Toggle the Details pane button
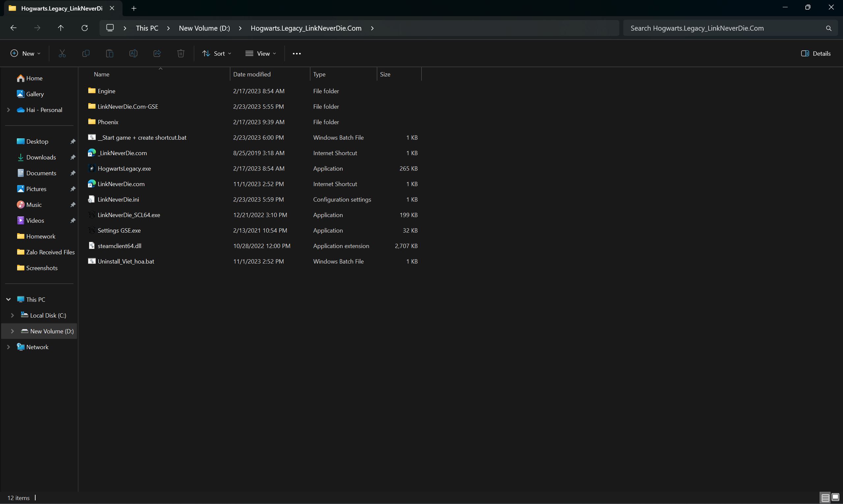Viewport: 843px width, 504px height. point(816,53)
